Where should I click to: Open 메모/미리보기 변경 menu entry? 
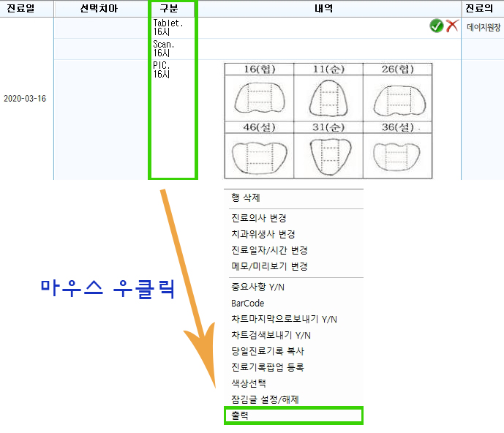pyautogui.click(x=269, y=266)
